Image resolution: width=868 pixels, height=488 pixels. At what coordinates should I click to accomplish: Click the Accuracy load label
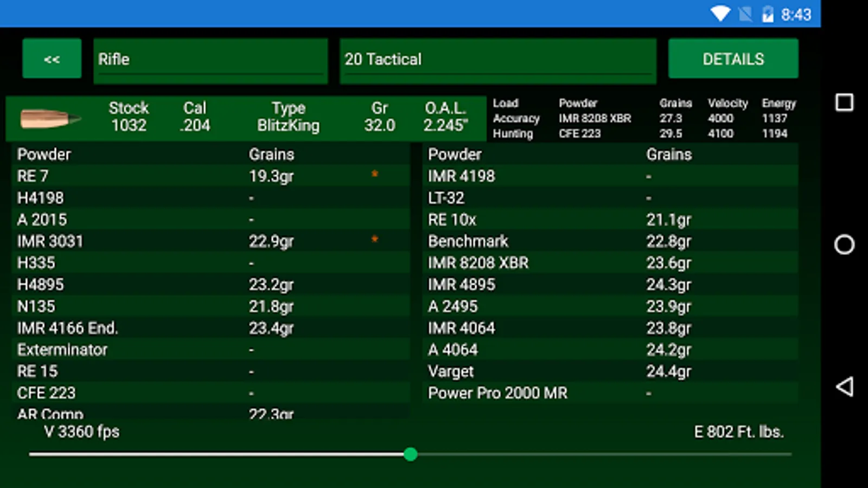(x=516, y=118)
